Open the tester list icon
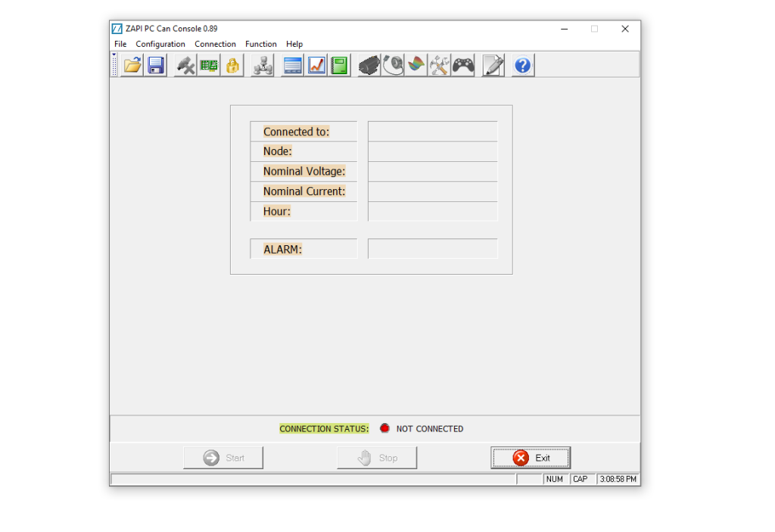This screenshot has height=532, width=775. 292,65
